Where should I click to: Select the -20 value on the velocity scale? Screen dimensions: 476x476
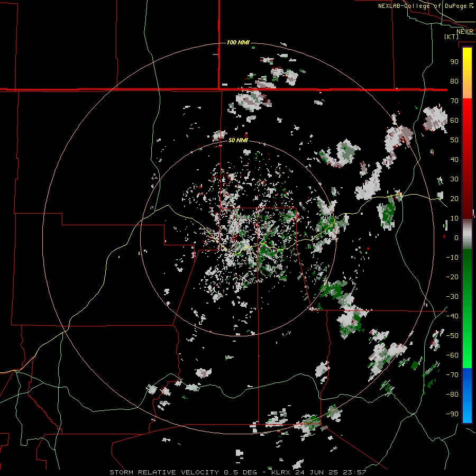(452, 277)
